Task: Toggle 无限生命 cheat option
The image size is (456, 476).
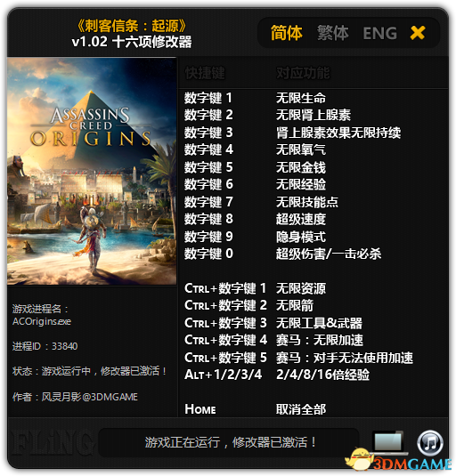Action: tap(301, 98)
